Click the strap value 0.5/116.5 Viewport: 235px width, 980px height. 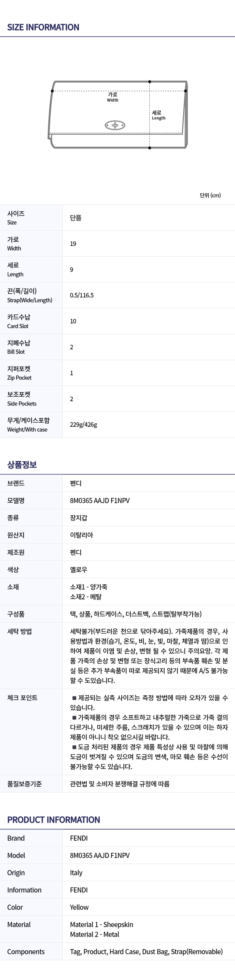pos(81,295)
